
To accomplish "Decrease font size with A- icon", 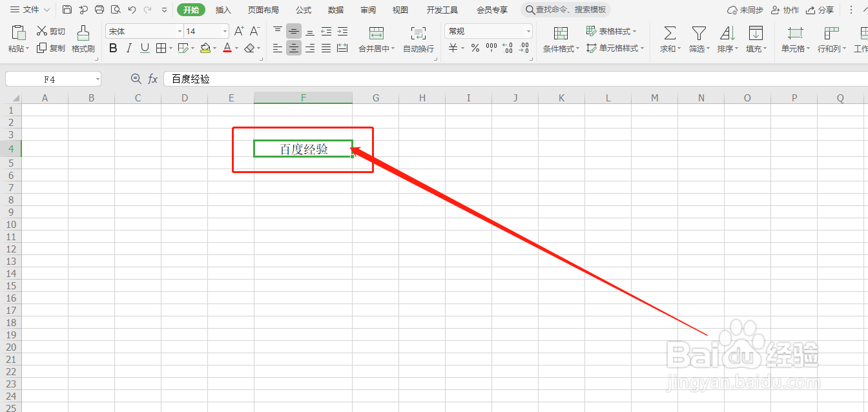I will pos(255,31).
